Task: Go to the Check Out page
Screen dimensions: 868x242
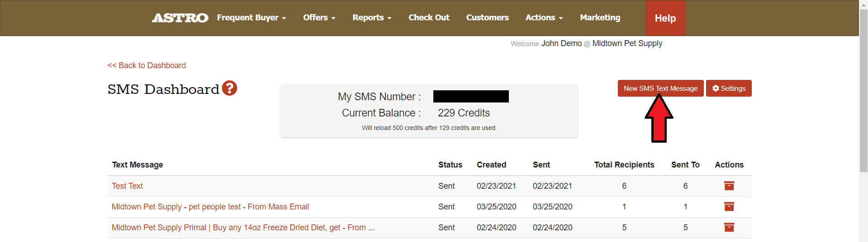Action: (429, 18)
